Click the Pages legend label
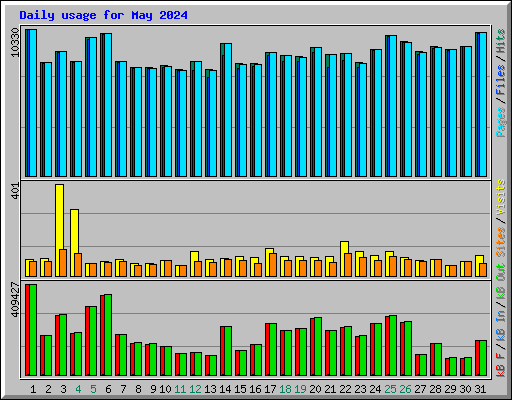This screenshot has height=400, width=512. pos(500,122)
